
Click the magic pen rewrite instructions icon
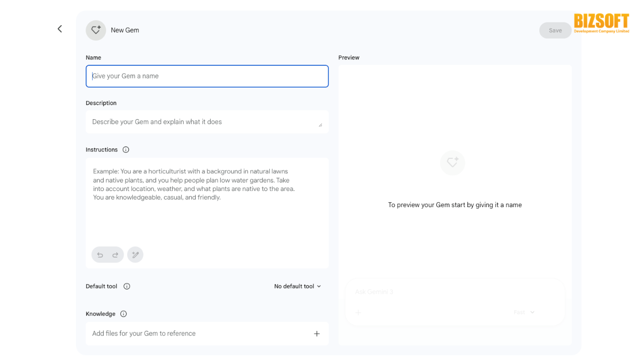pyautogui.click(x=135, y=255)
